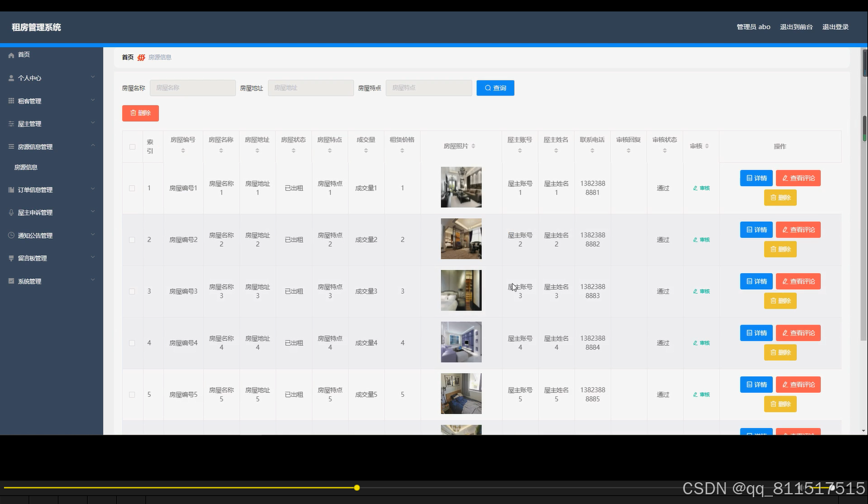Screen dimensions: 868x504
Task: Click the home icon beside 首页 in the sidebar
Action: (11, 55)
